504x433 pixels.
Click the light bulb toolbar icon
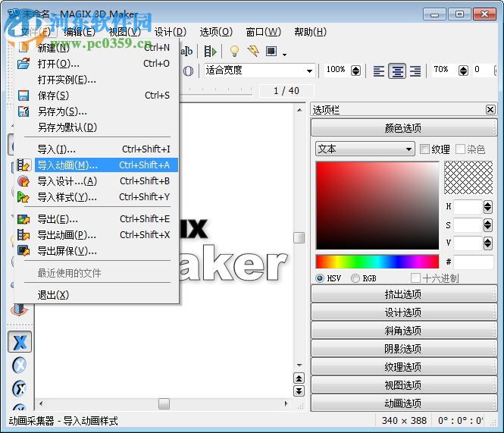(235, 51)
